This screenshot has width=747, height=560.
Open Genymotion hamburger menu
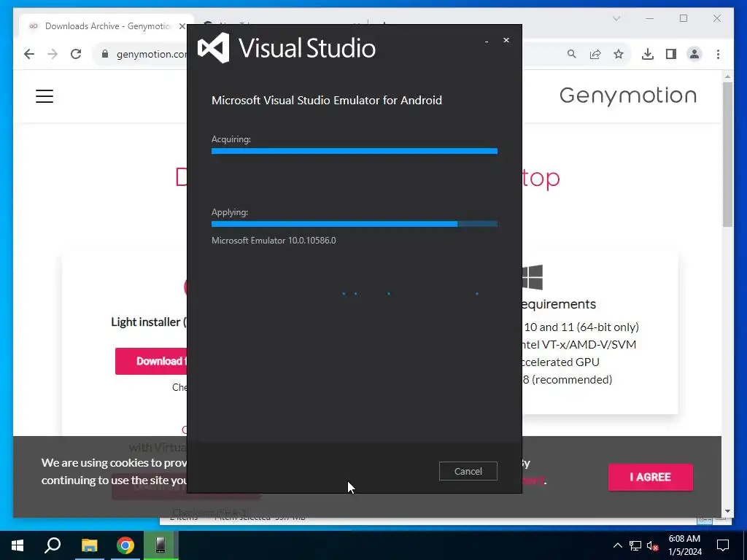[44, 96]
